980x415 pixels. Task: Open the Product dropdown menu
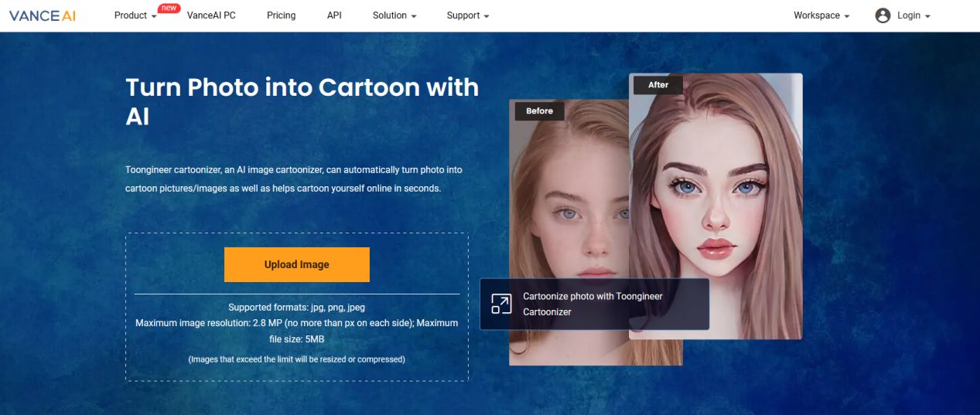pos(135,15)
